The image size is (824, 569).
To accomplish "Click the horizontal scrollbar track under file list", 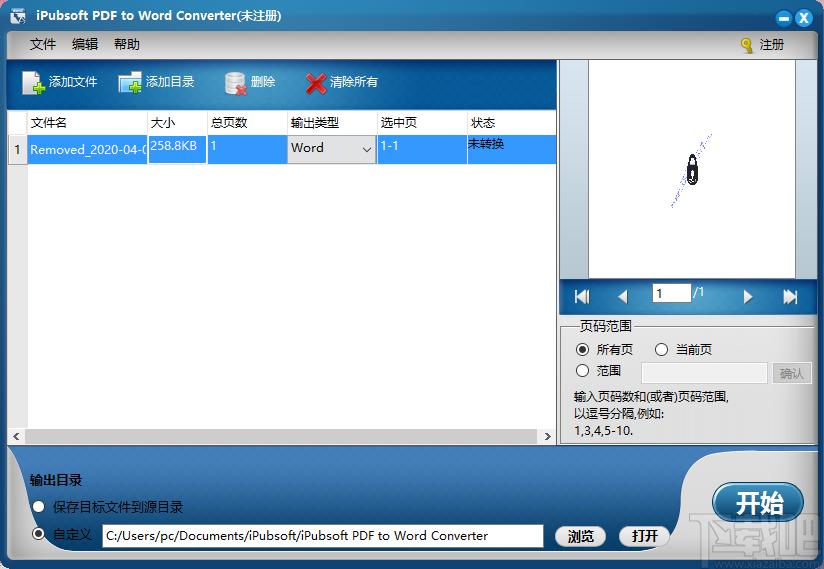I will click(x=281, y=436).
